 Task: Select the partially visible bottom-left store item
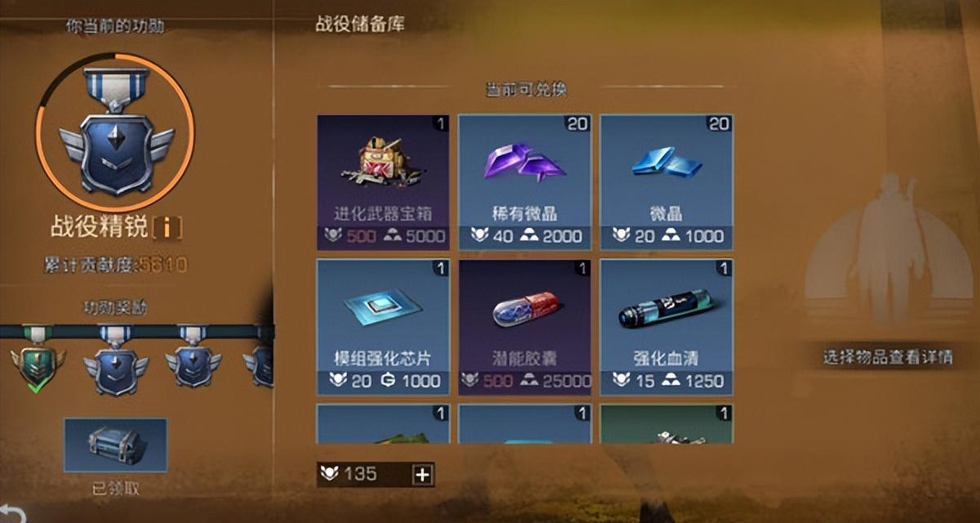point(383,424)
